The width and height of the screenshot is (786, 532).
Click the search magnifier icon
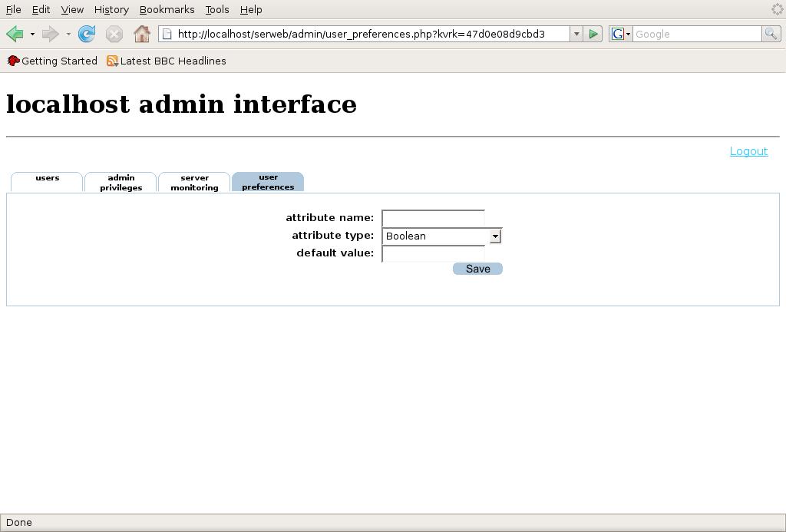pyautogui.click(x=771, y=34)
